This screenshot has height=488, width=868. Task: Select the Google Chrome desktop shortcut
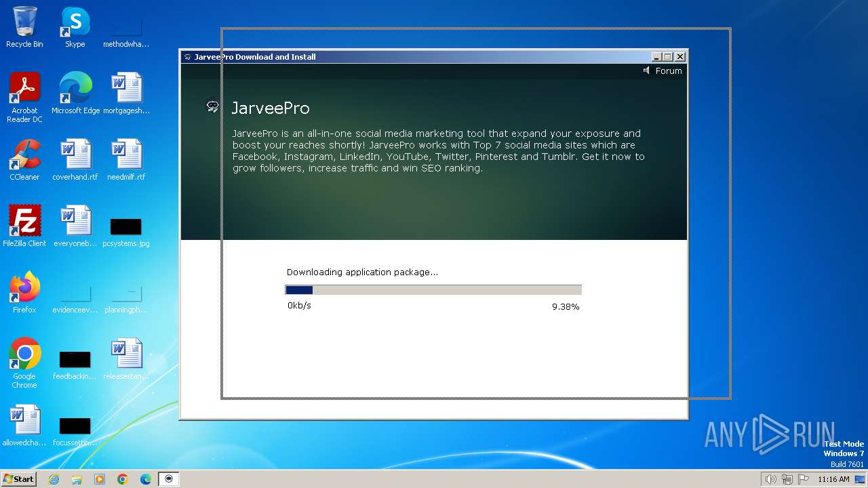click(24, 364)
